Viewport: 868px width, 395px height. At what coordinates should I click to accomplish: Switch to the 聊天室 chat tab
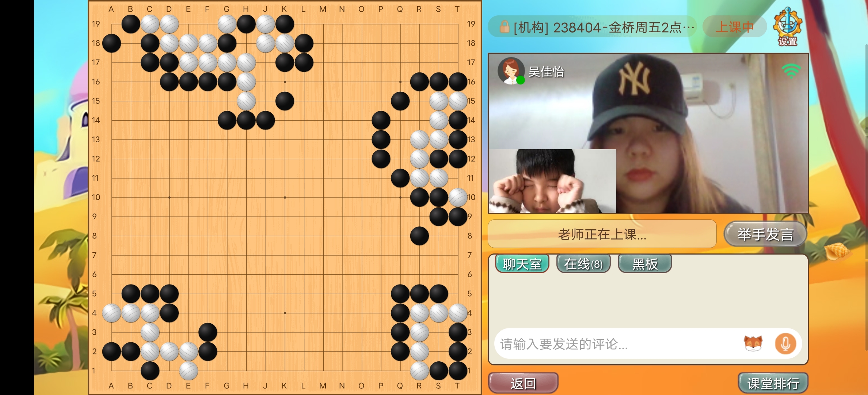522,264
